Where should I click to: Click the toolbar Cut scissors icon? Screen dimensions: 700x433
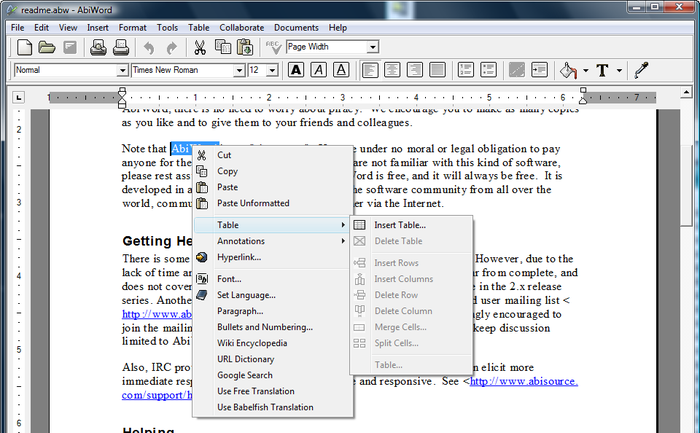click(x=200, y=47)
